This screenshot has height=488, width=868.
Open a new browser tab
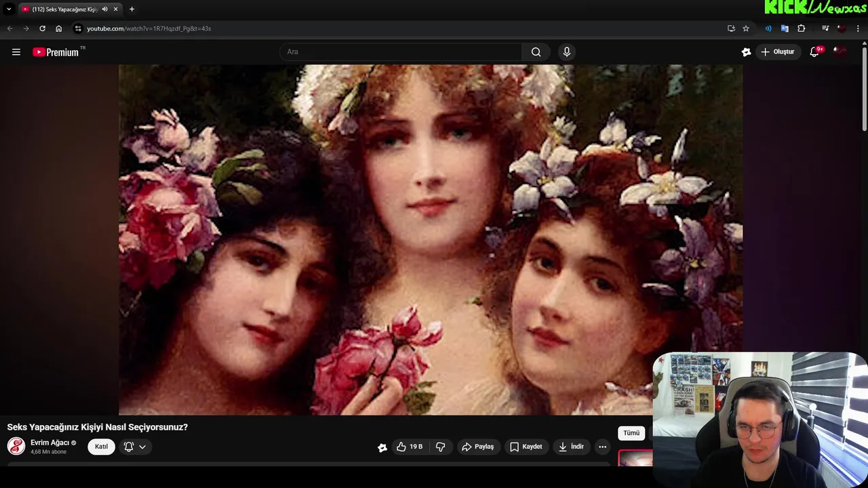point(132,9)
